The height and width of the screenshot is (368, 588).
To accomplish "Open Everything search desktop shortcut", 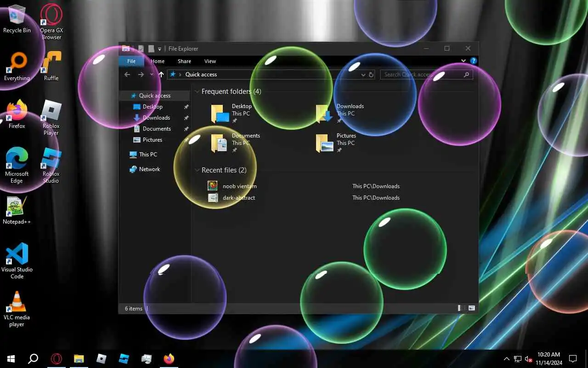I will click(x=17, y=67).
